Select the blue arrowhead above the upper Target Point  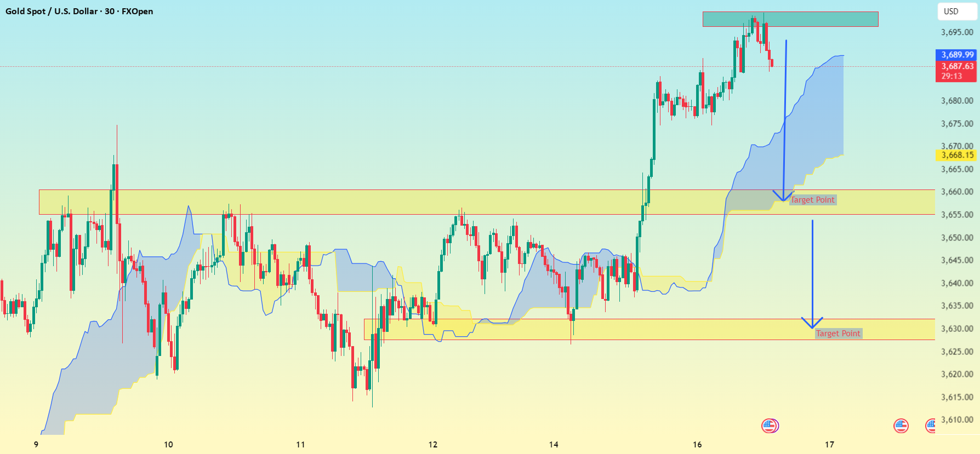coord(783,196)
